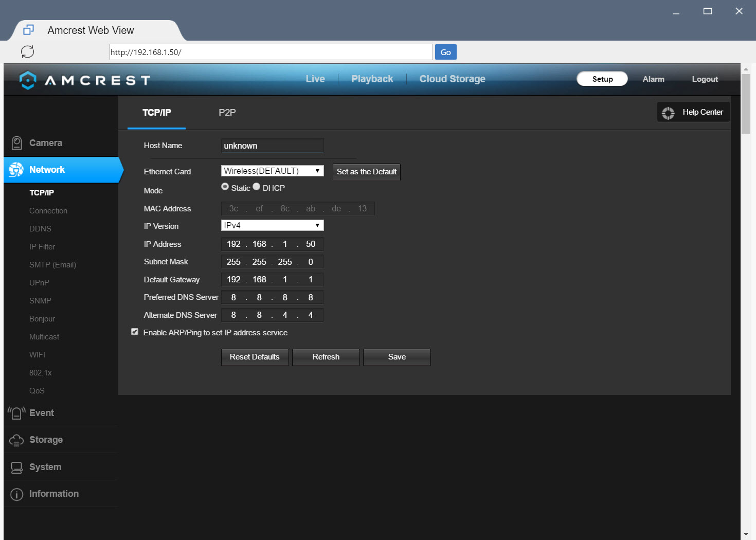Click the Help Center lifebuoy icon
756x540 pixels.
(668, 113)
